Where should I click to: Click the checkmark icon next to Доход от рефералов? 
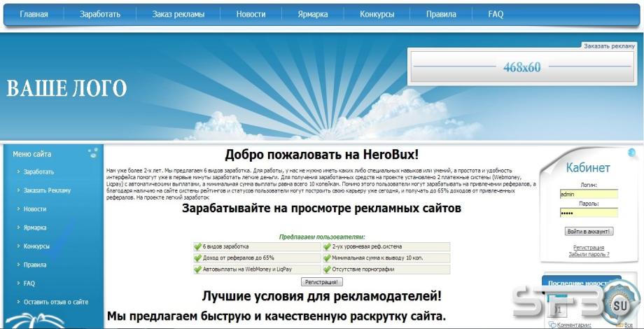pyautogui.click(x=198, y=258)
